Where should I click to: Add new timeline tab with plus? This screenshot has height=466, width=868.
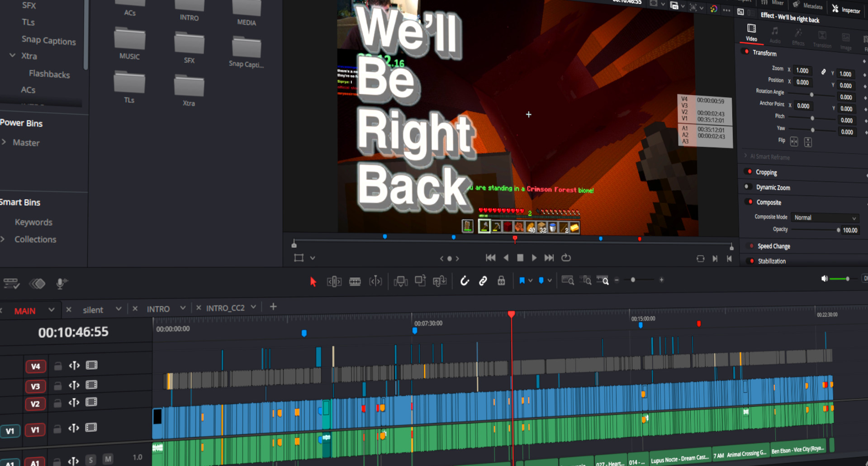pos(273,307)
